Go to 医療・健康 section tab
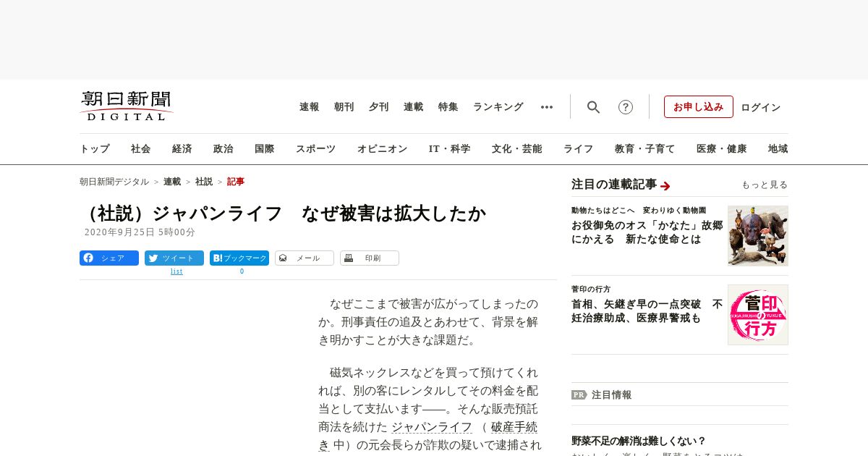This screenshot has width=868, height=456. click(x=722, y=149)
